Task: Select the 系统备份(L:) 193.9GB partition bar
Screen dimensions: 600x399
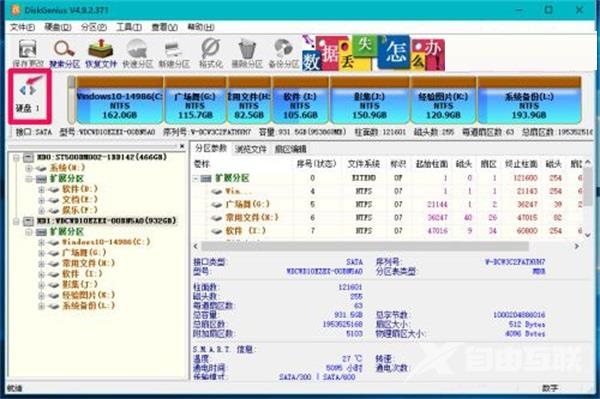Action: [x=529, y=101]
